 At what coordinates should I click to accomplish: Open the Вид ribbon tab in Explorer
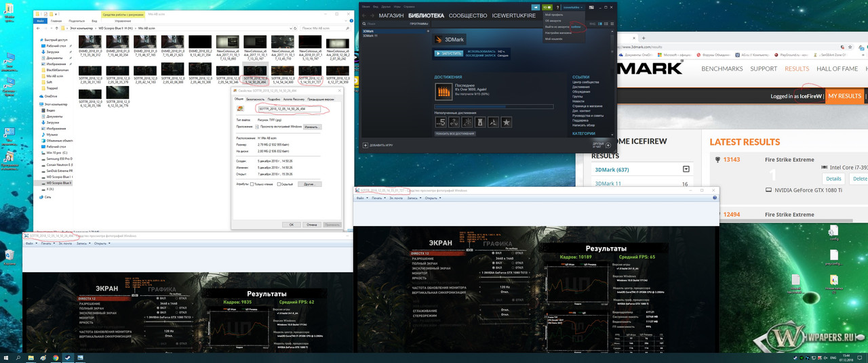click(x=94, y=20)
